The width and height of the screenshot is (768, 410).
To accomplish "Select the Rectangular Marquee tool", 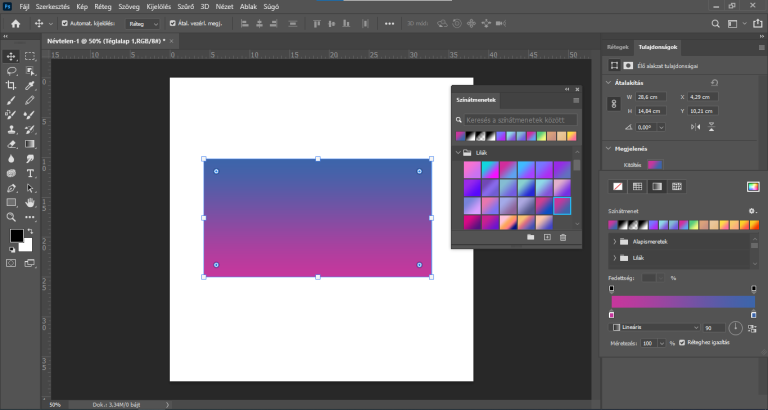I will click(x=30, y=56).
